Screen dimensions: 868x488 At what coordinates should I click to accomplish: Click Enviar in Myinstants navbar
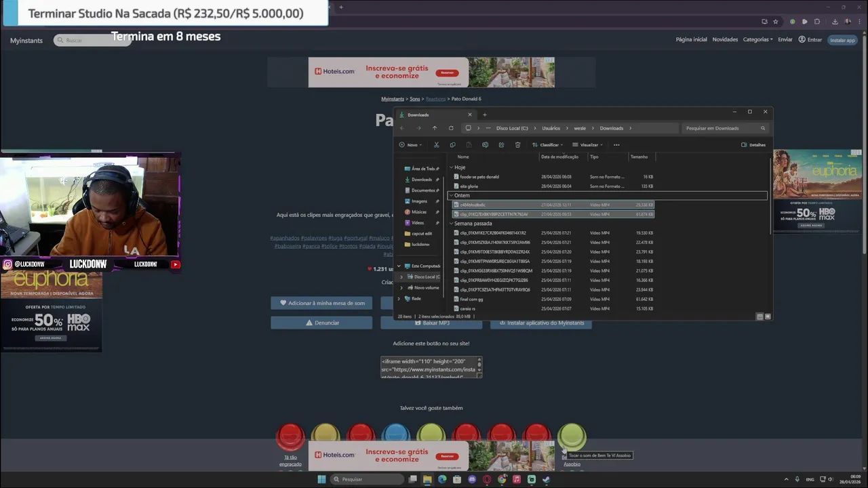[785, 39]
